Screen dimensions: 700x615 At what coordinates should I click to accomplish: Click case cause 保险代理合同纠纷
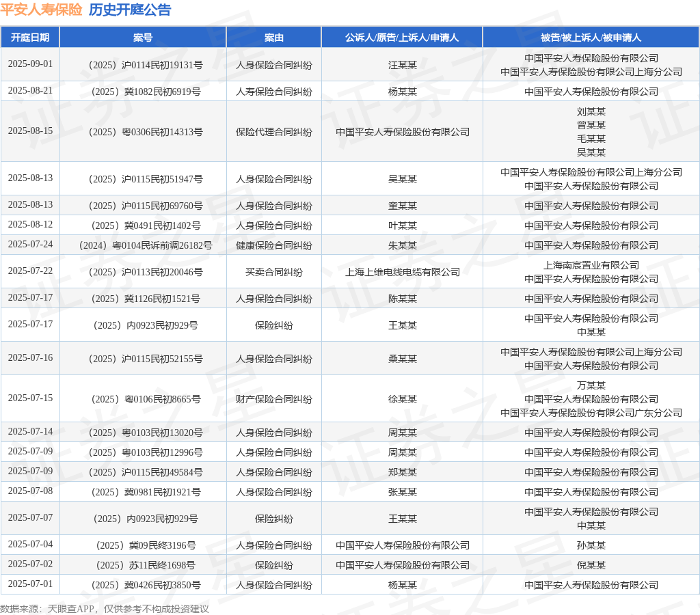click(273, 132)
